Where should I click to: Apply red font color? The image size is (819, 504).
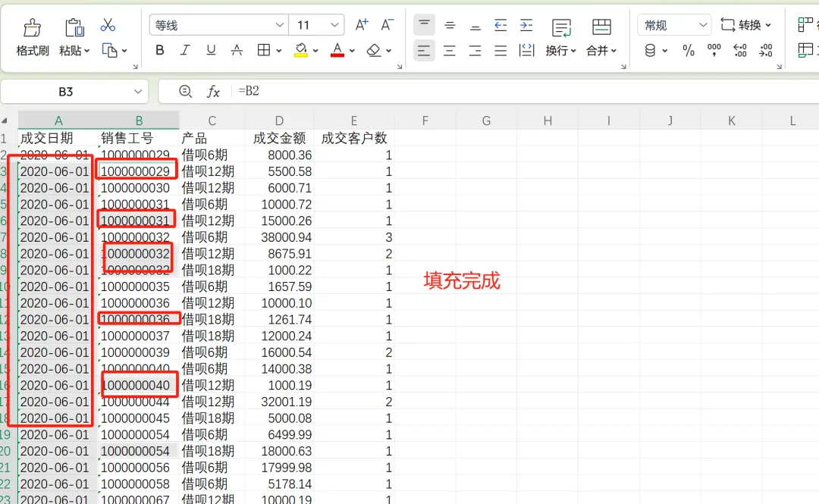(337, 50)
